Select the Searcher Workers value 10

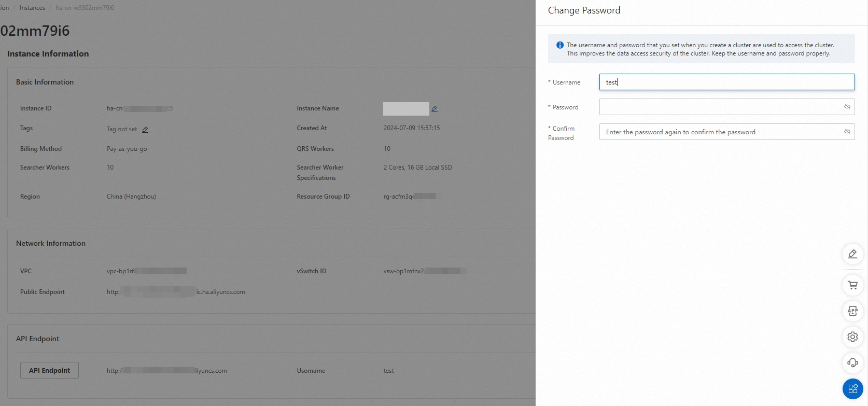[x=110, y=167]
